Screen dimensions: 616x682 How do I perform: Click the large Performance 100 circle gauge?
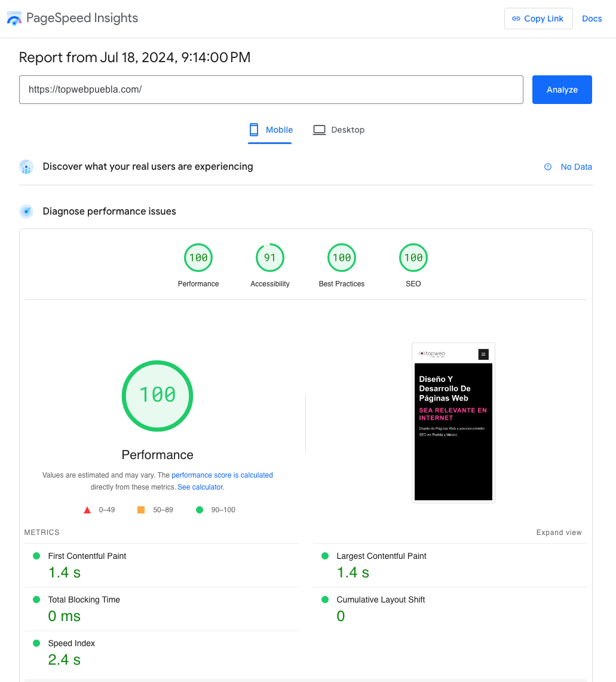158,395
